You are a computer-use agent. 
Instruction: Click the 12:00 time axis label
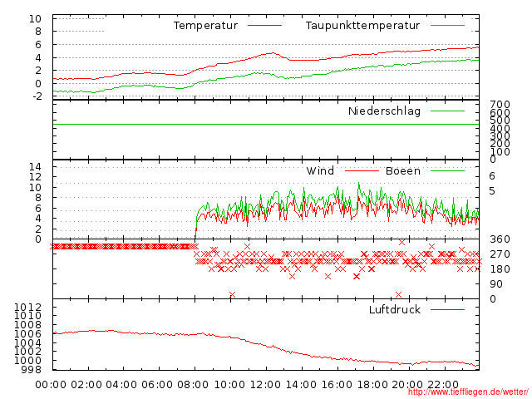click(265, 385)
